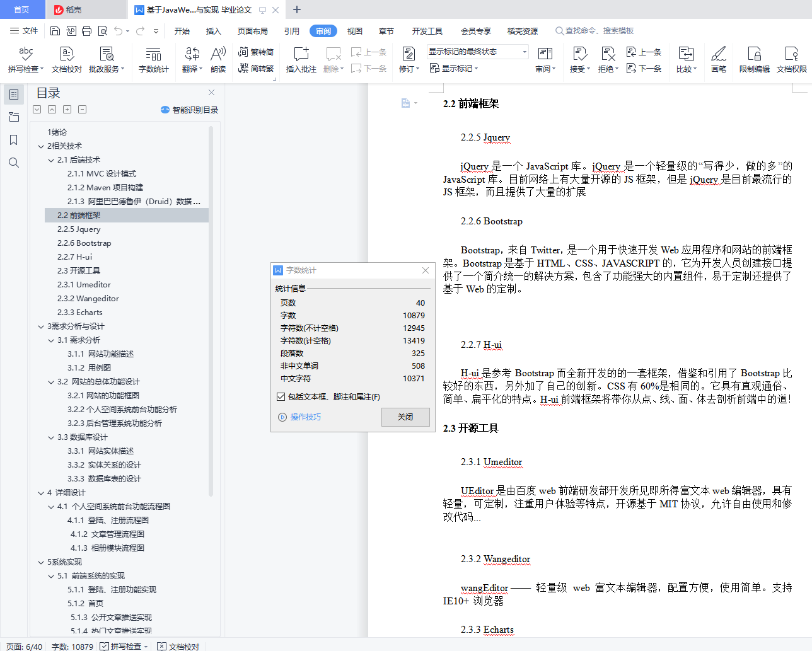Click the 拒绝 reject change icon
Screen dimensions: 812x651
click(x=608, y=54)
